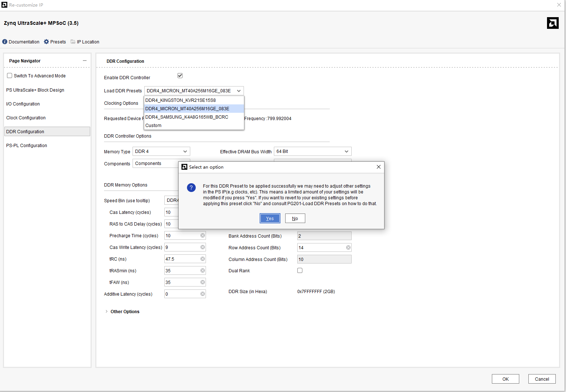The width and height of the screenshot is (566, 392).
Task: Open Effective DRAM Bus Width dropdown
Action: point(313,151)
